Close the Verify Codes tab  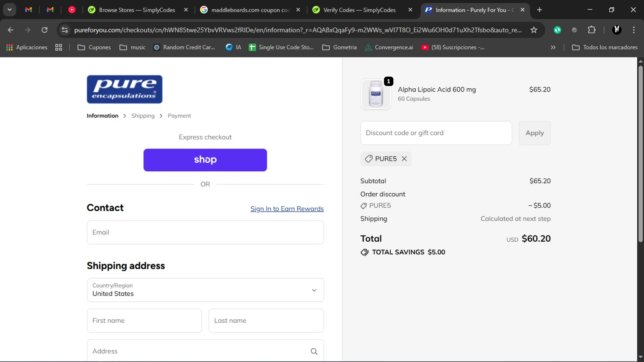tap(410, 10)
